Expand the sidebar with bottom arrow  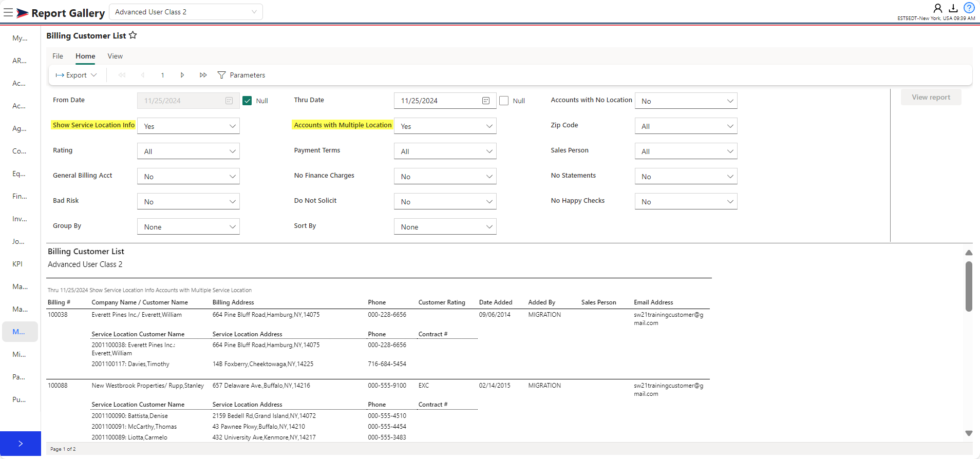pos(21,444)
